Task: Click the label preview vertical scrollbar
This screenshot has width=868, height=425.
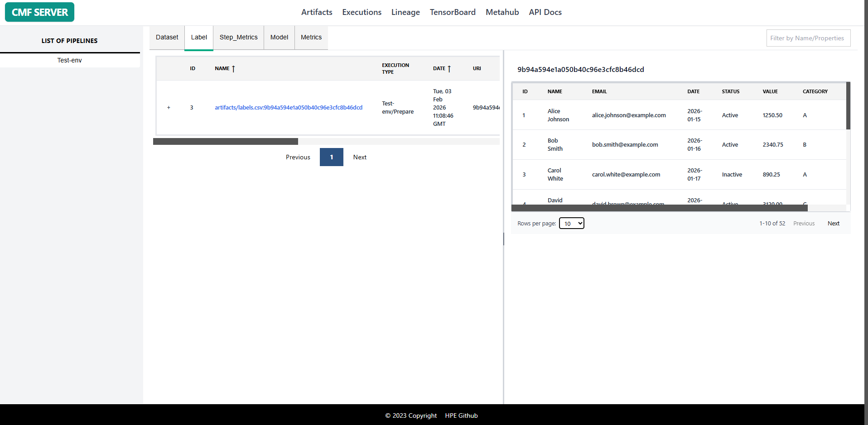Action: [848, 106]
